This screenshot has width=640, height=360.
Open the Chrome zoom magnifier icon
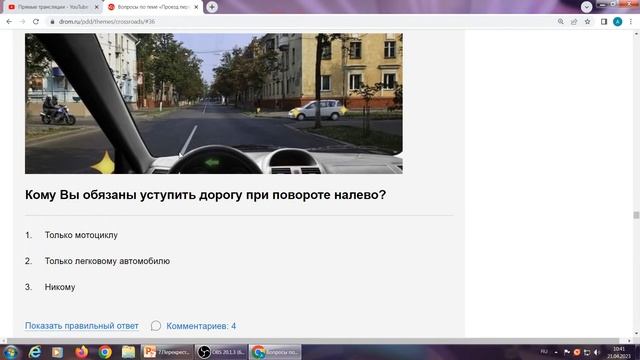point(561,22)
